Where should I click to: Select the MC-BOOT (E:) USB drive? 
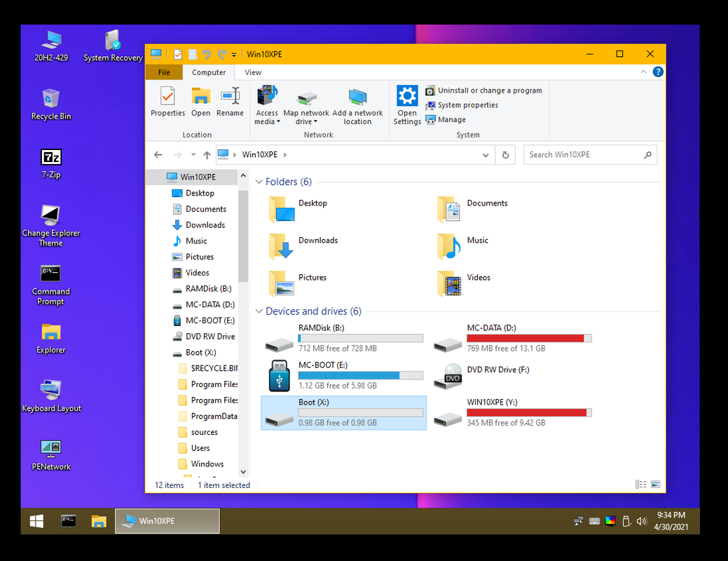pos(343,376)
